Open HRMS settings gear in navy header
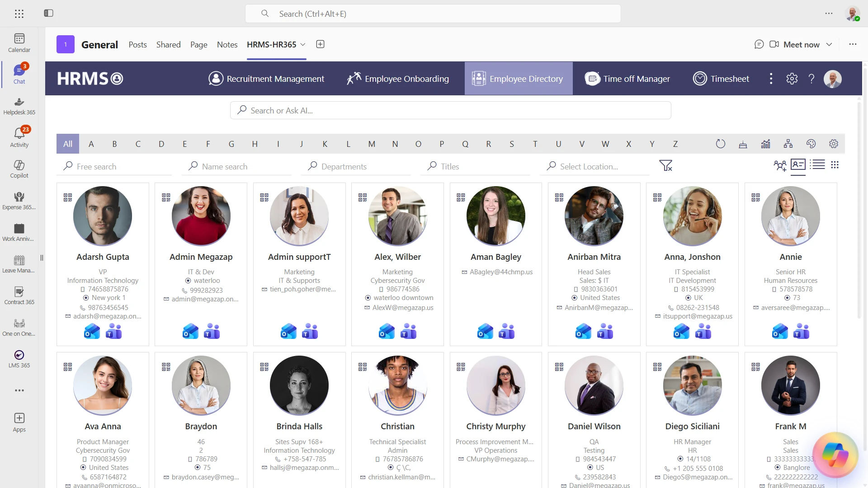The width and height of the screenshot is (868, 488). coord(792,79)
